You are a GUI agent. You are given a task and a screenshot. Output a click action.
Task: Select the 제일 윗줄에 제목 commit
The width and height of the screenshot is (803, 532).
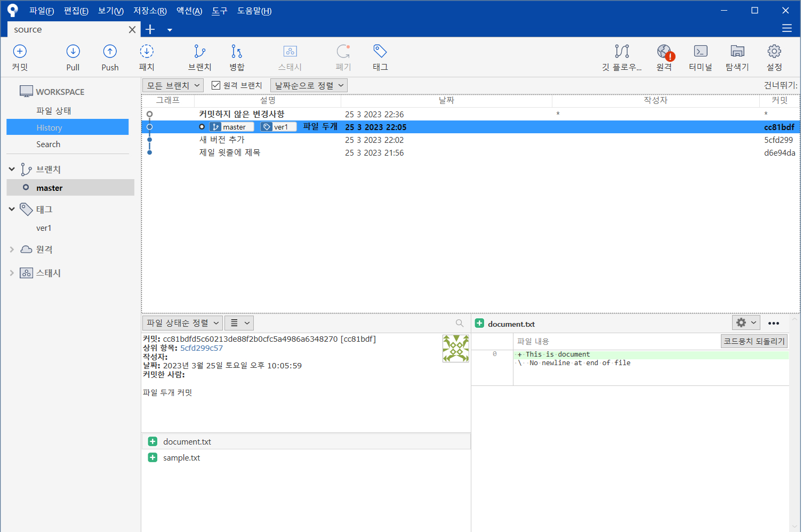click(x=470, y=152)
